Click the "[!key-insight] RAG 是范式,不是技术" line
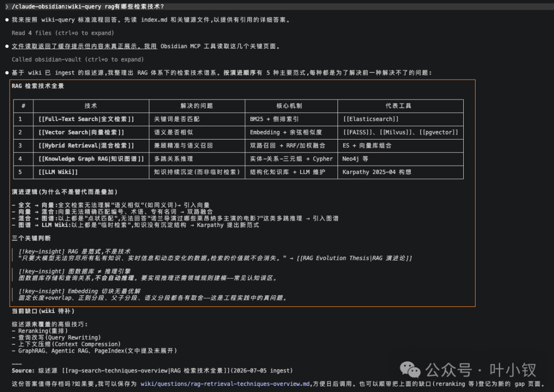 74,251
